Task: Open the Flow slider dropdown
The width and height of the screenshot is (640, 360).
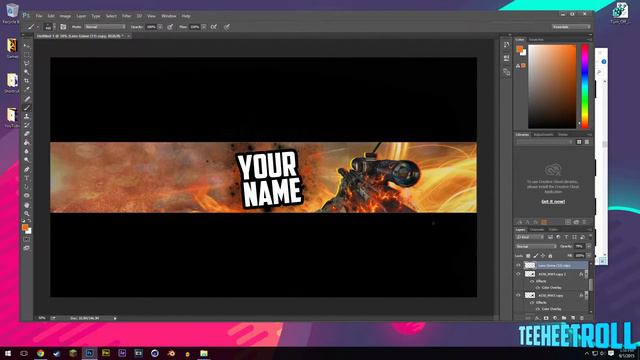Action: pos(204,27)
